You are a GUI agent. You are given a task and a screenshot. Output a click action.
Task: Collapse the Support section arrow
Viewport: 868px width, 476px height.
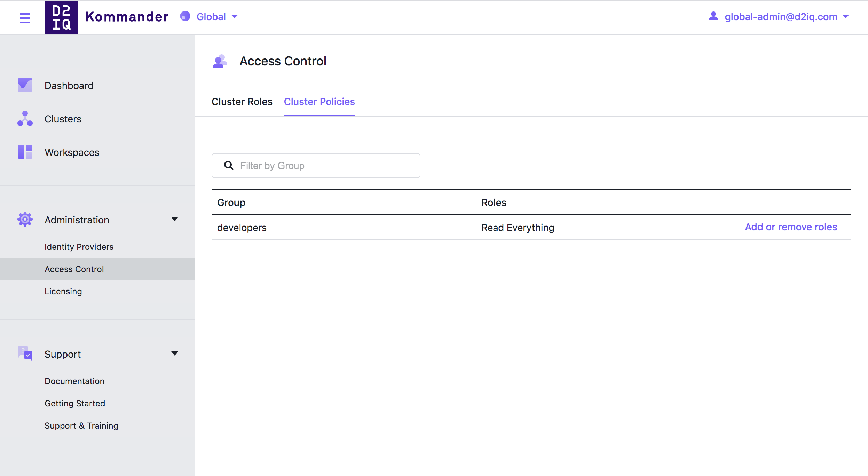point(175,354)
